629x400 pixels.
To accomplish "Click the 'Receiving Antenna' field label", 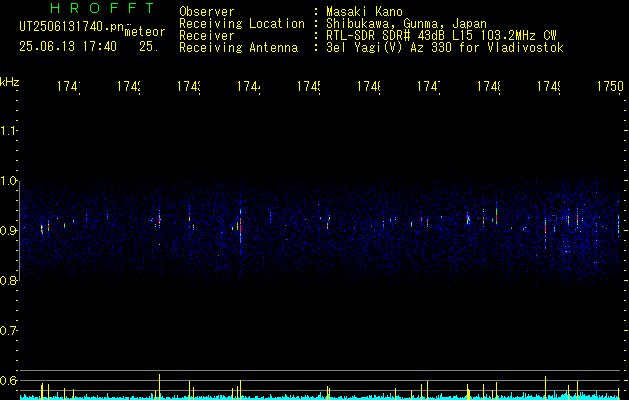I will pos(239,48).
